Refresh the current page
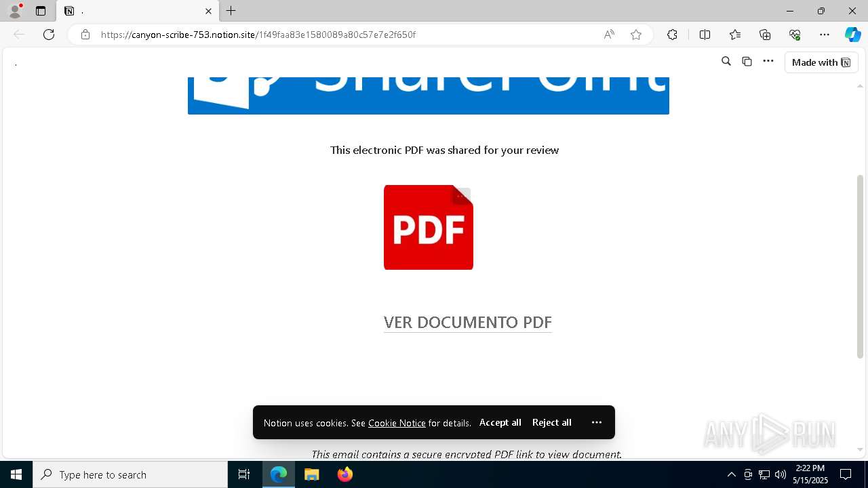This screenshot has width=868, height=488. coord(49,35)
